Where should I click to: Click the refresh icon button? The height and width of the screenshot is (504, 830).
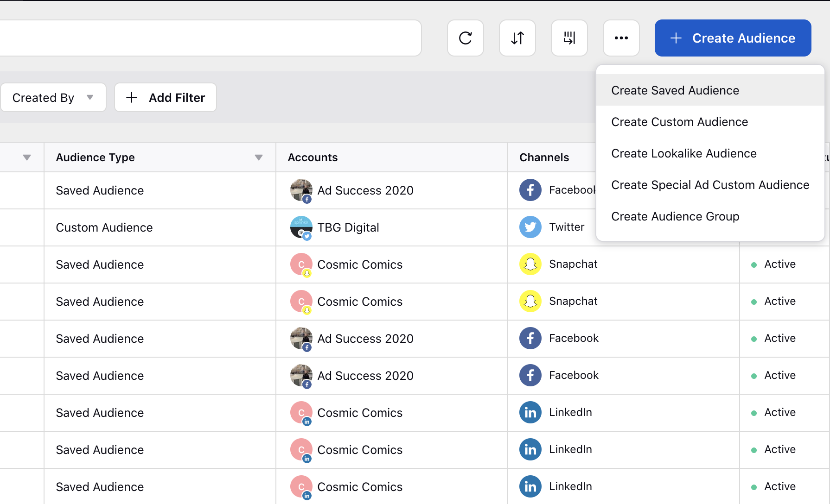click(466, 38)
